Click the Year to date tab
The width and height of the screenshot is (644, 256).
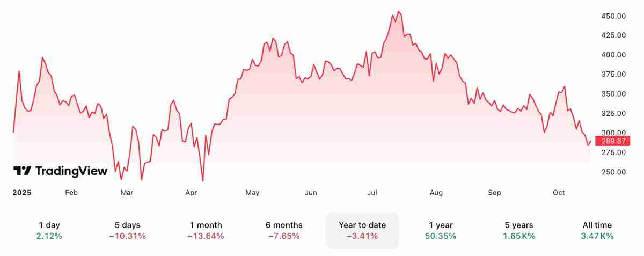click(362, 231)
